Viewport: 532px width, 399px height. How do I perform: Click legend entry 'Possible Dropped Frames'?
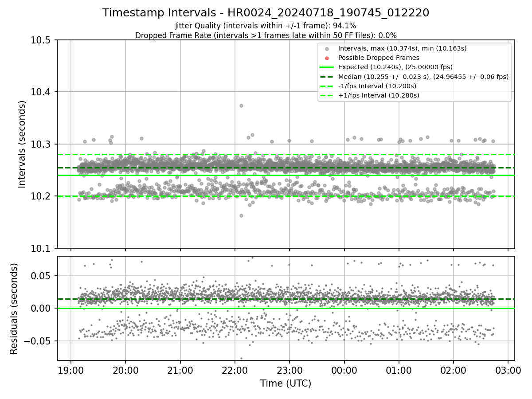point(379,58)
